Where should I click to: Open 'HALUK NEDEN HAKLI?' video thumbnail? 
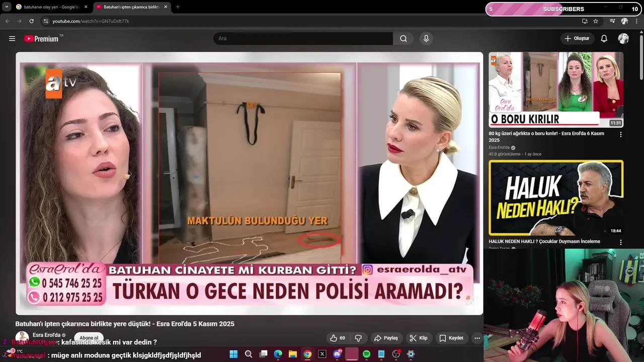click(x=556, y=198)
